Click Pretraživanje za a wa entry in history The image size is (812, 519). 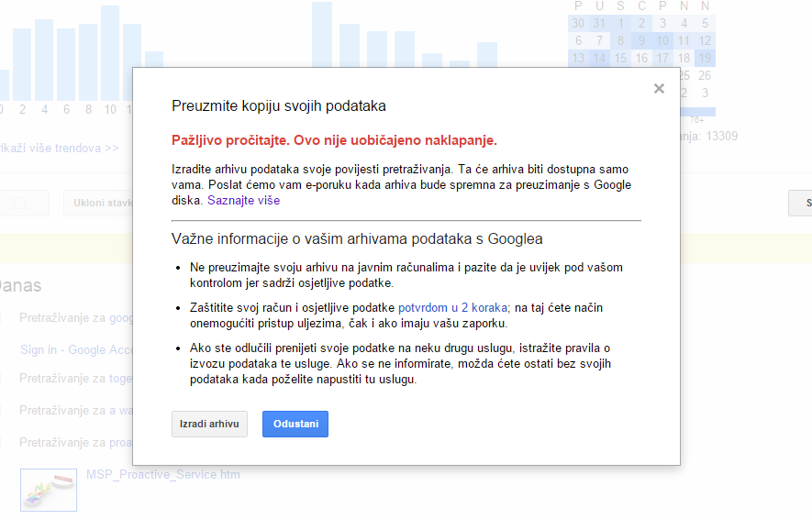point(75,410)
